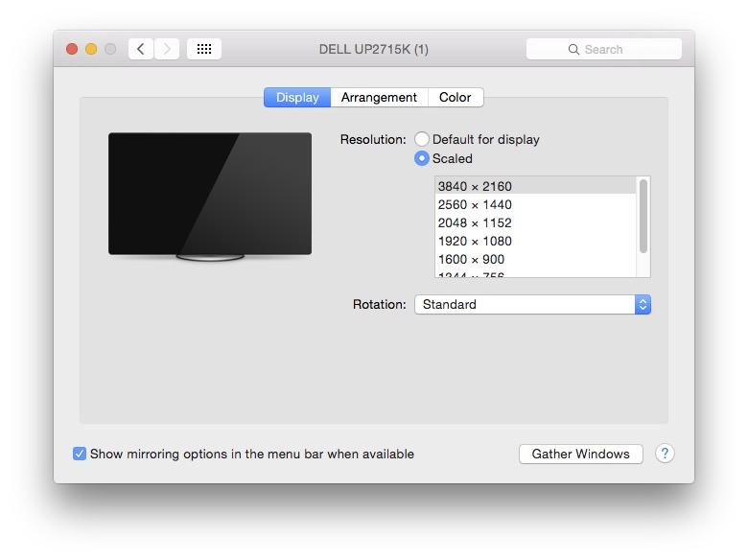Click the resolution list scrollbar
This screenshot has height=560, width=748.
pos(643,216)
